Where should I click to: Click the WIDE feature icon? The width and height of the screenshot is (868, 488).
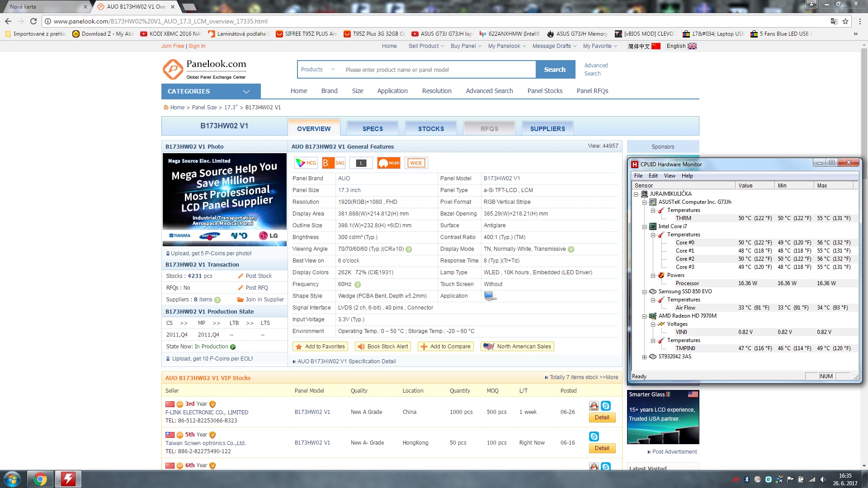pos(416,163)
